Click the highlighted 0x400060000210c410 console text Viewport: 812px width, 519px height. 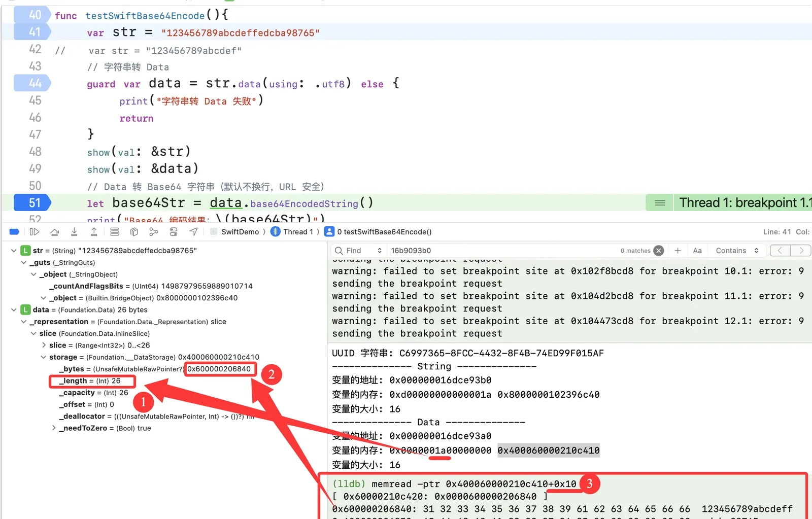pyautogui.click(x=548, y=450)
